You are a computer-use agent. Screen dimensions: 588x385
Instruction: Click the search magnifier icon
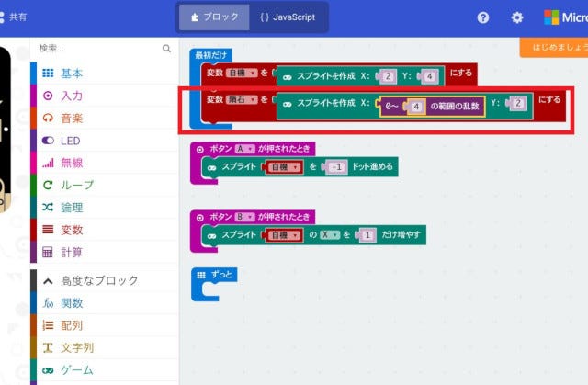pyautogui.click(x=166, y=49)
